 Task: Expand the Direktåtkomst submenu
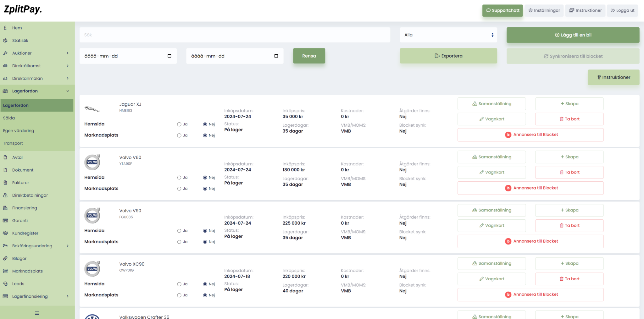(x=67, y=66)
